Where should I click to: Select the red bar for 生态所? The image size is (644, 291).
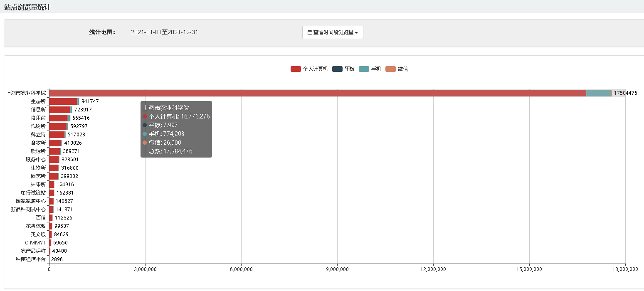pos(63,101)
